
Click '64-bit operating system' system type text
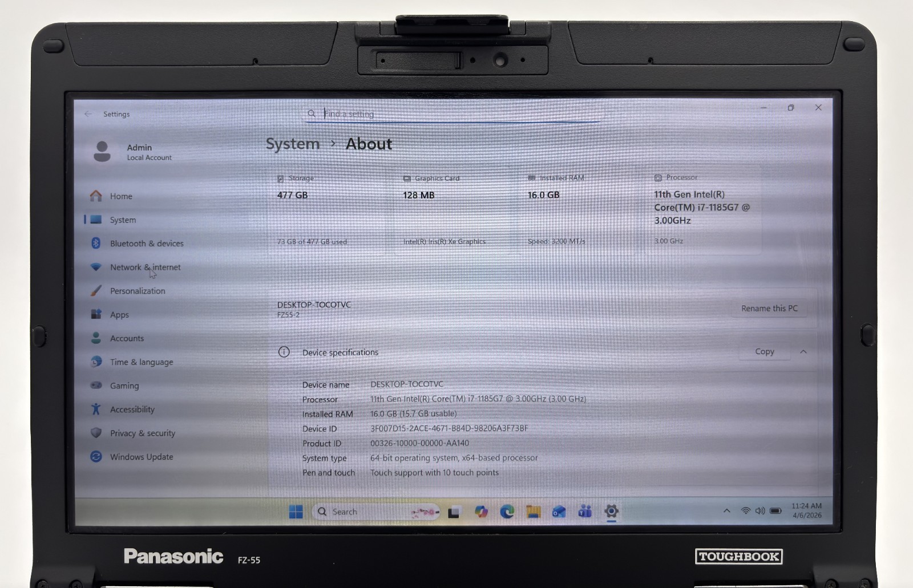tap(454, 458)
